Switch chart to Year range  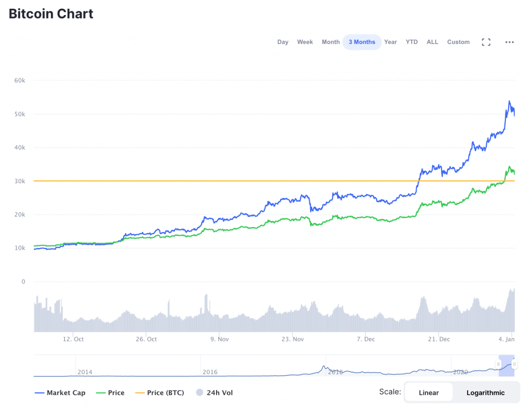click(390, 42)
